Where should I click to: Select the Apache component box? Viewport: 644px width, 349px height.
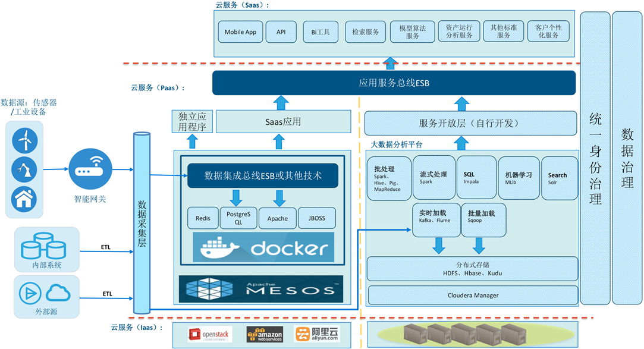tap(278, 218)
